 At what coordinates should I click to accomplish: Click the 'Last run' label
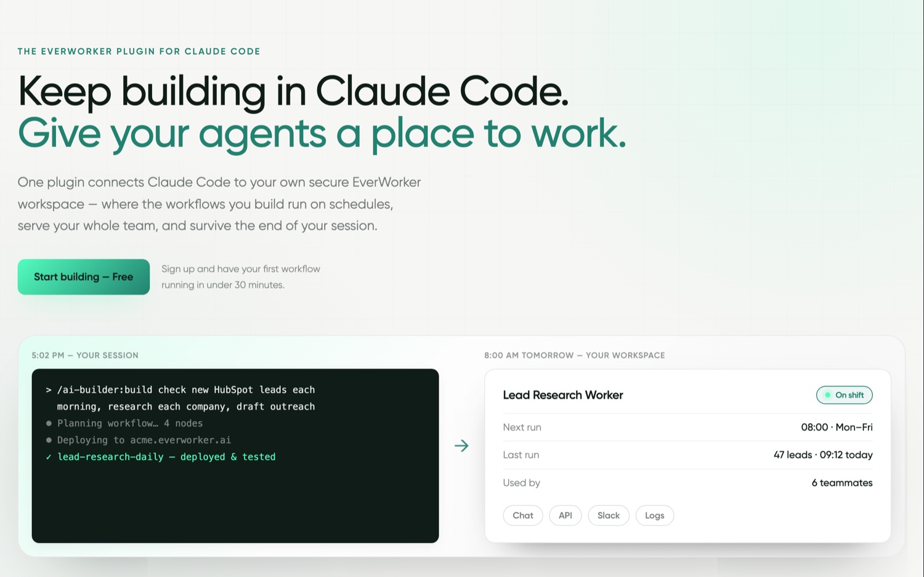coord(521,455)
